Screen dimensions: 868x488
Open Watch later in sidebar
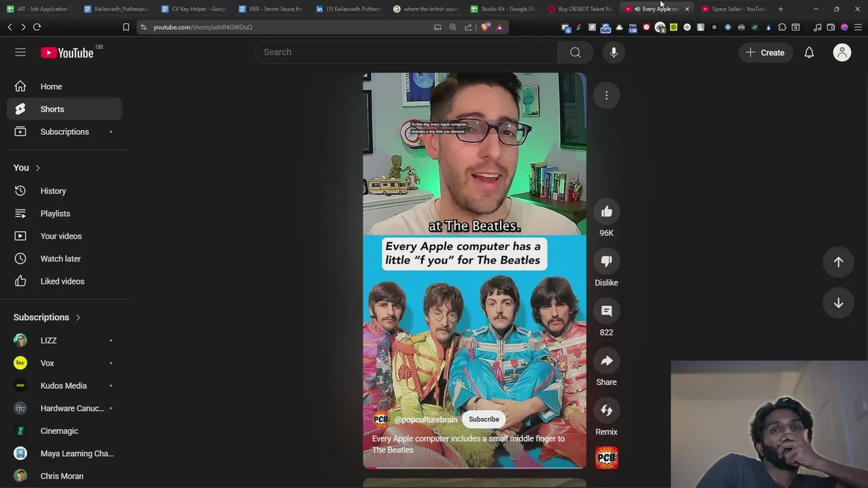coord(64,259)
